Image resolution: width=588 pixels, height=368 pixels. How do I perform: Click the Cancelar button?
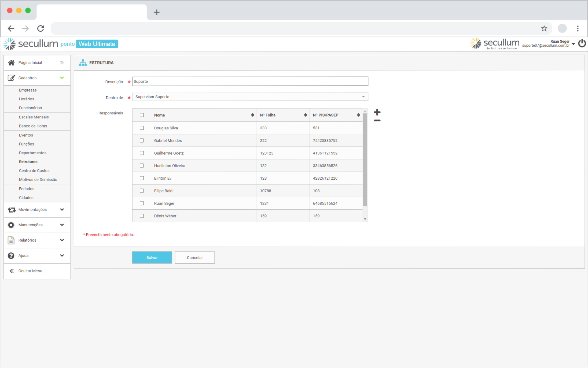[x=195, y=258]
